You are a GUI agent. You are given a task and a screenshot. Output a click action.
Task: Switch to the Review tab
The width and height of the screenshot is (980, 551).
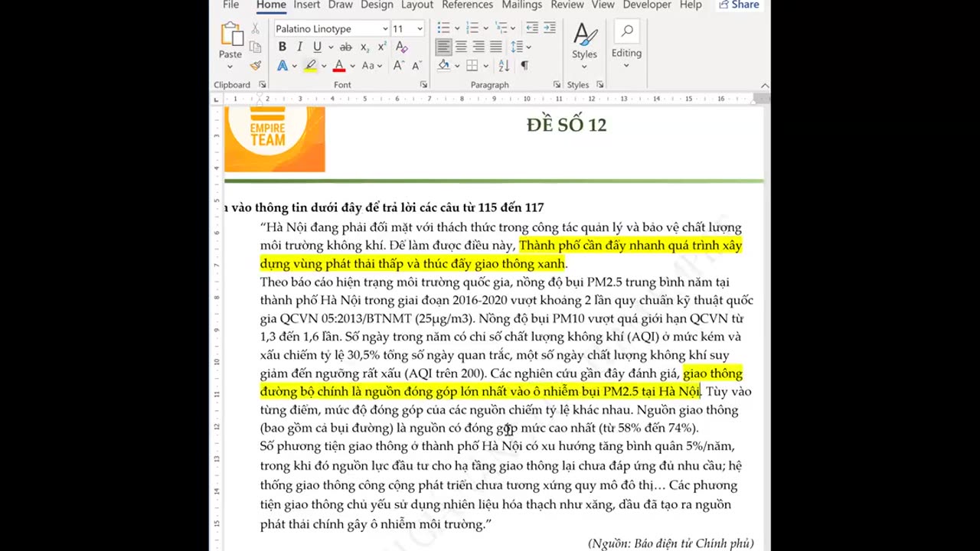(567, 5)
